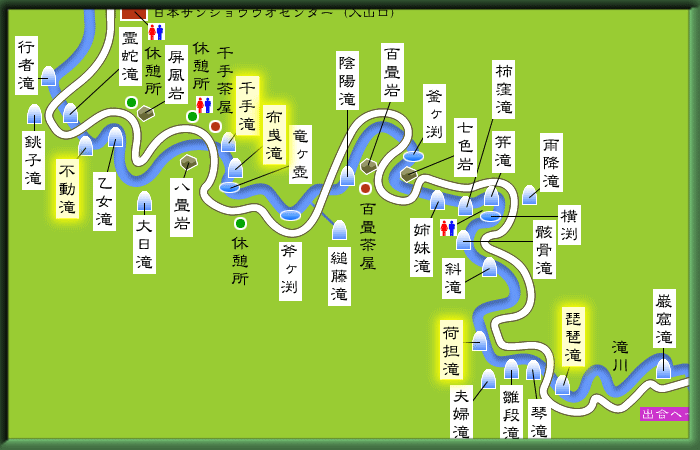700x450 pixels.
Task: Click the restroom icon above 姉妹滝
Action: [x=447, y=228]
